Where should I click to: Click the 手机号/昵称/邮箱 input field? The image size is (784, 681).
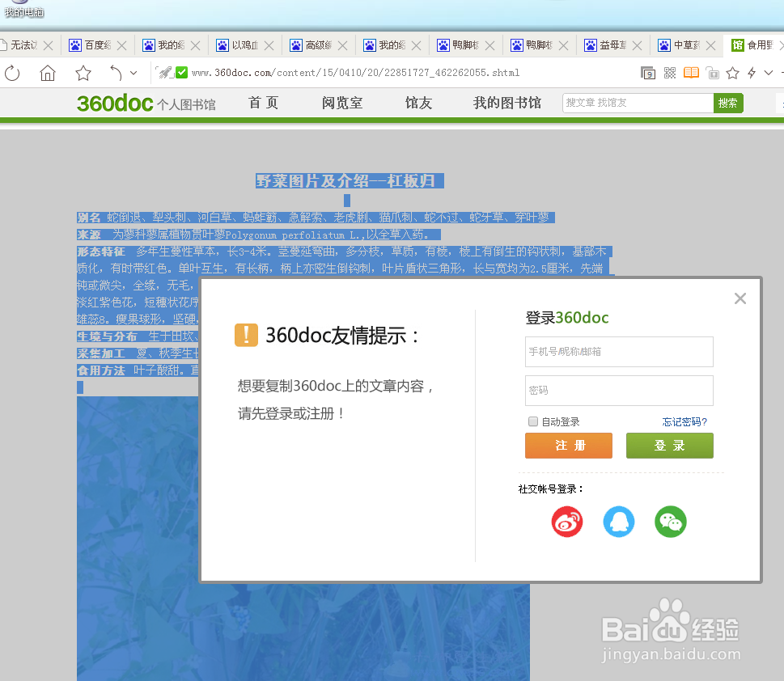[x=618, y=352]
